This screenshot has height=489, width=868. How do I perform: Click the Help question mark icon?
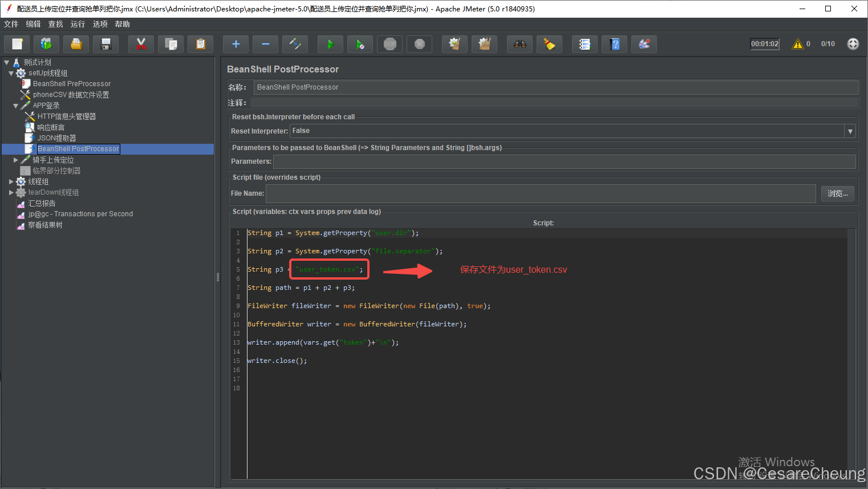click(614, 44)
